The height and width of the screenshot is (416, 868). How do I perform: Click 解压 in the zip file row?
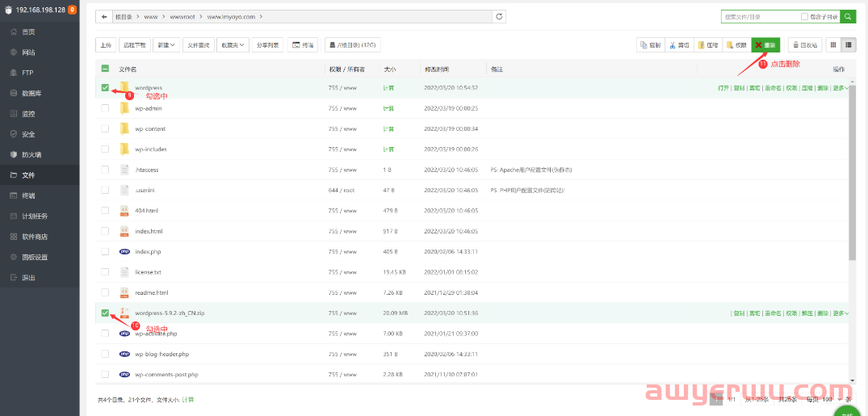click(x=807, y=313)
